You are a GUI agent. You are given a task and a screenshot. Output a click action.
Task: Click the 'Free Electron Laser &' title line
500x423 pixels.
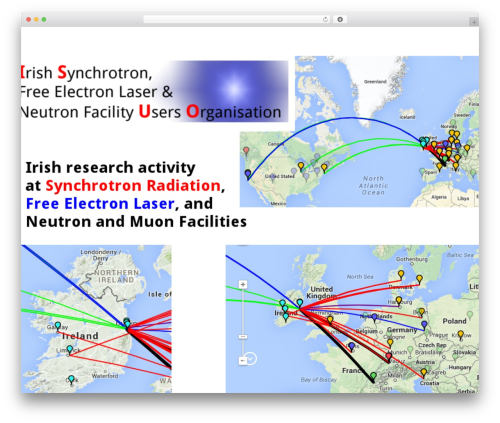(x=97, y=92)
